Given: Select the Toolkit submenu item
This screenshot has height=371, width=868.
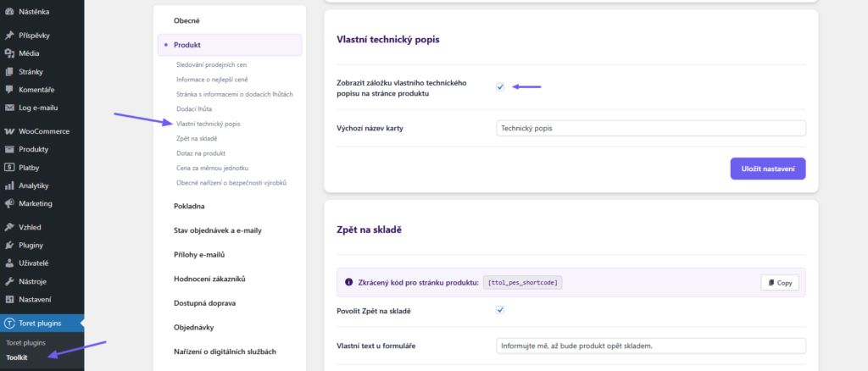Looking at the screenshot, I should 17,357.
